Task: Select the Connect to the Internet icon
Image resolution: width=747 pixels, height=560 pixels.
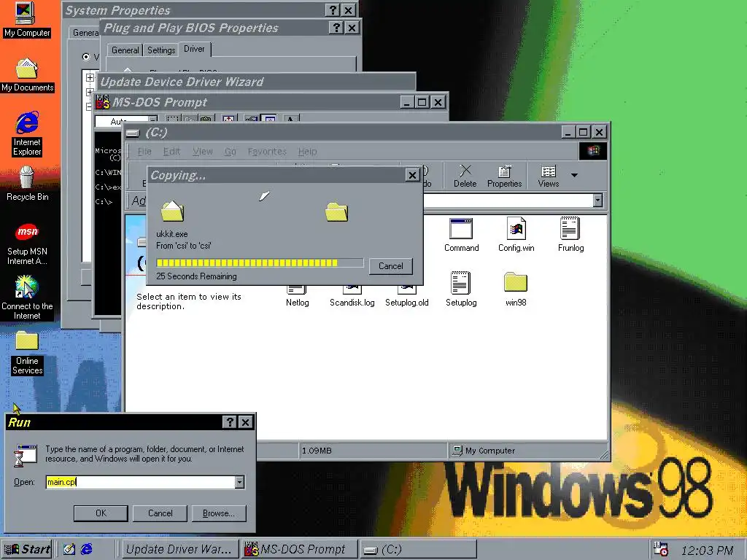Action: click(x=27, y=297)
